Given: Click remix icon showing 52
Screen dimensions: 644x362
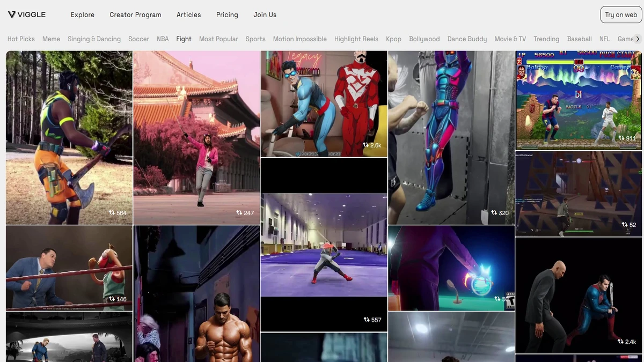Looking at the screenshot, I should pos(625,225).
